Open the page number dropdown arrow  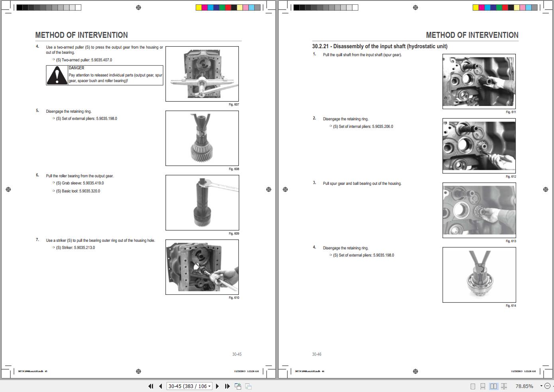coord(209,386)
